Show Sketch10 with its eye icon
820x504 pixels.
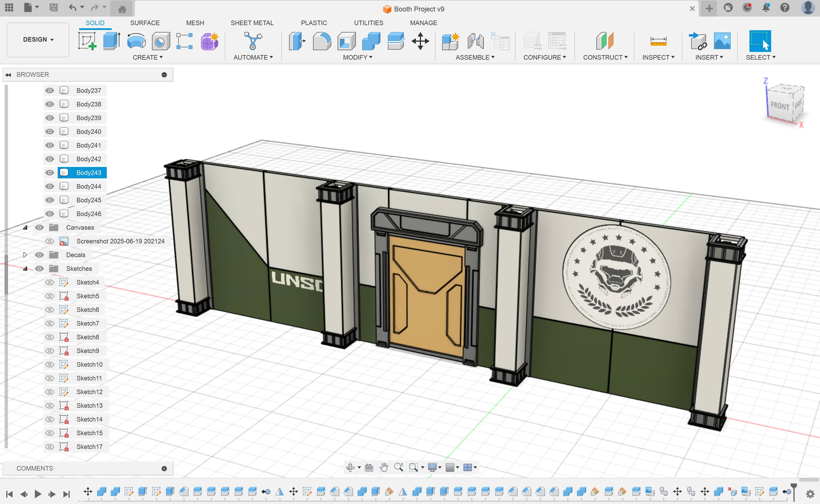click(50, 364)
